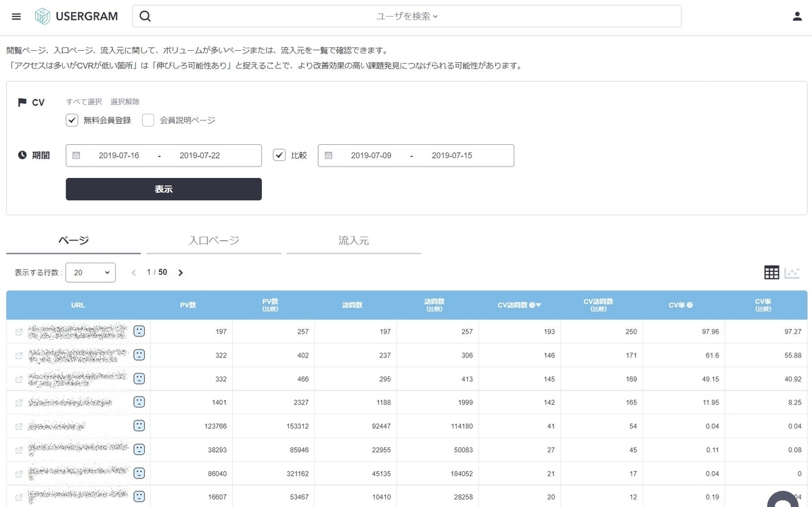The image size is (812, 507).
Task: Open external link icon in row with PV 197
Action: 19,332
